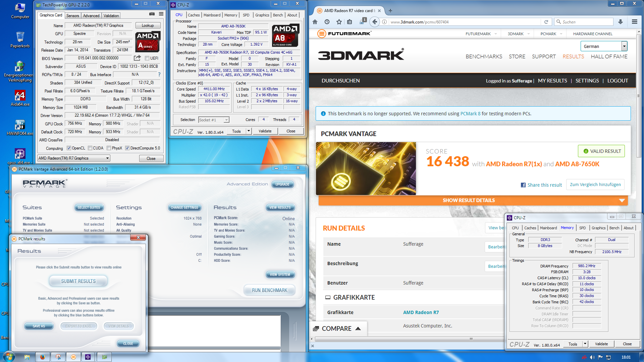The image size is (644, 362).
Task: Expand the 3DMARK menu dropdown
Action: (x=529, y=34)
